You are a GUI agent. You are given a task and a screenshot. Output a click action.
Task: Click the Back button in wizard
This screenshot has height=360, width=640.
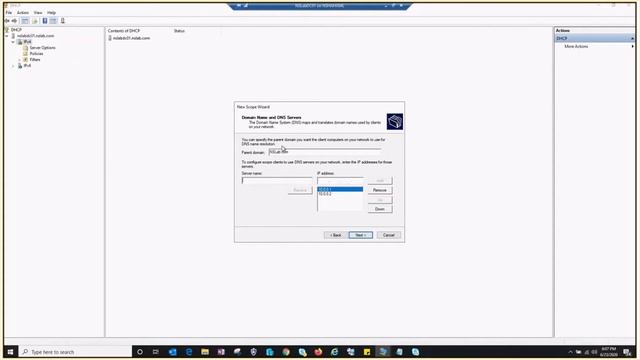tap(336, 235)
